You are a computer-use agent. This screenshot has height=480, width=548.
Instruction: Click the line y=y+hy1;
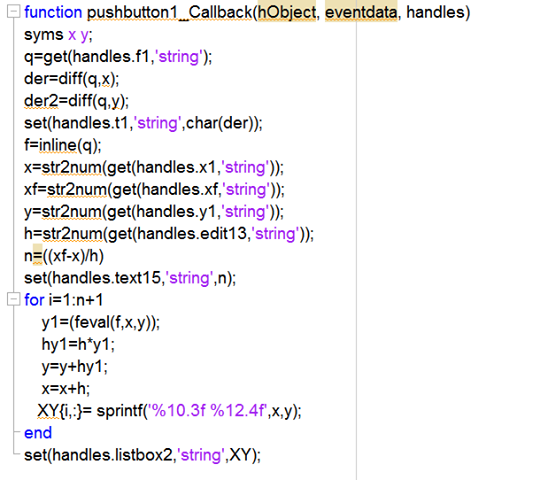[74, 367]
